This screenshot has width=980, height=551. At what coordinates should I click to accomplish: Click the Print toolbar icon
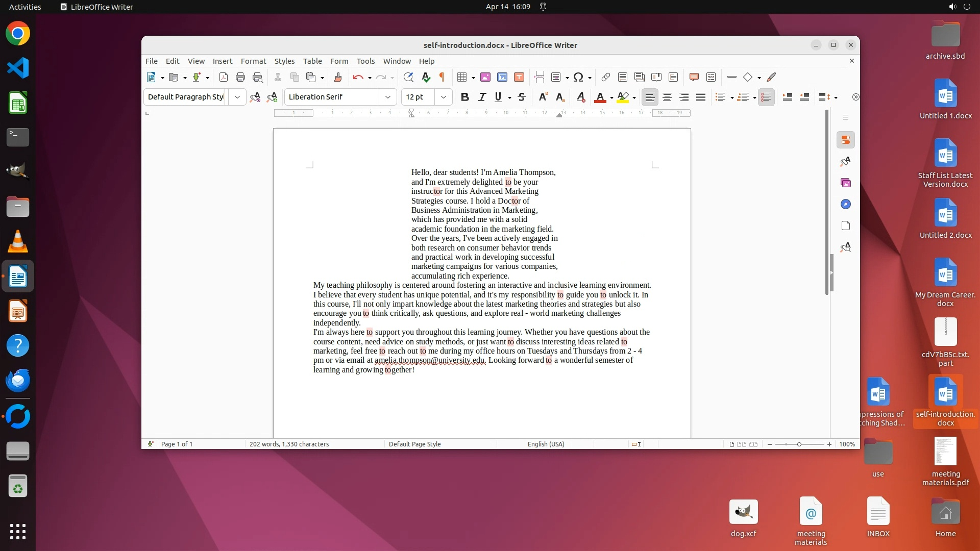[x=240, y=77]
